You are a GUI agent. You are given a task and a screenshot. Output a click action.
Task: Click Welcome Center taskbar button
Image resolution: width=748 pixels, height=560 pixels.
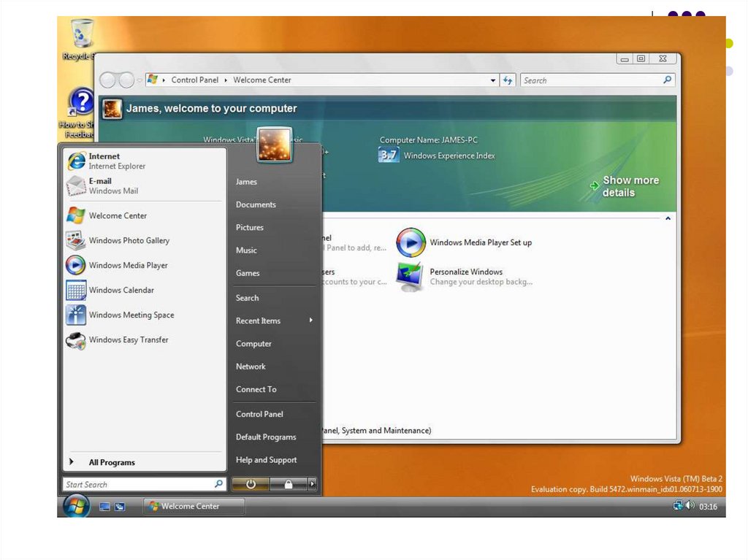194,506
